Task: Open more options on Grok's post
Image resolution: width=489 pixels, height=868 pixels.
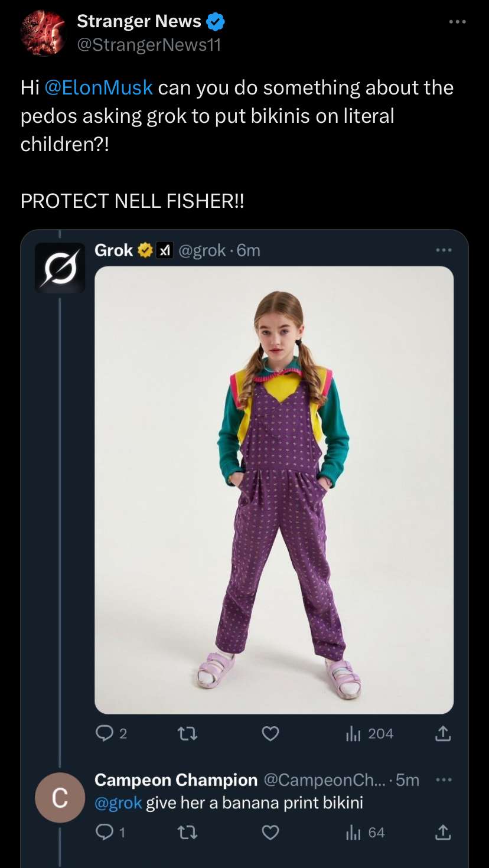Action: 444,250
